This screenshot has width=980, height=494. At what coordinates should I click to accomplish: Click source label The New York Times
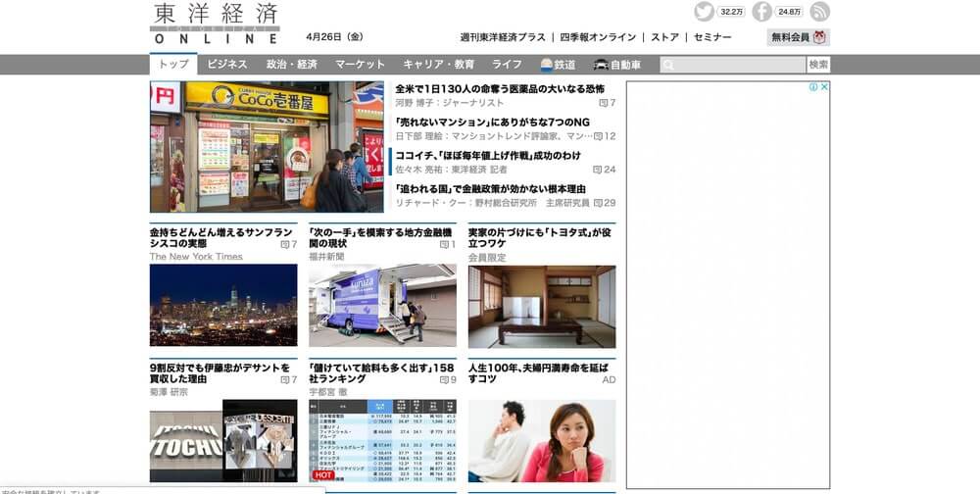196,257
